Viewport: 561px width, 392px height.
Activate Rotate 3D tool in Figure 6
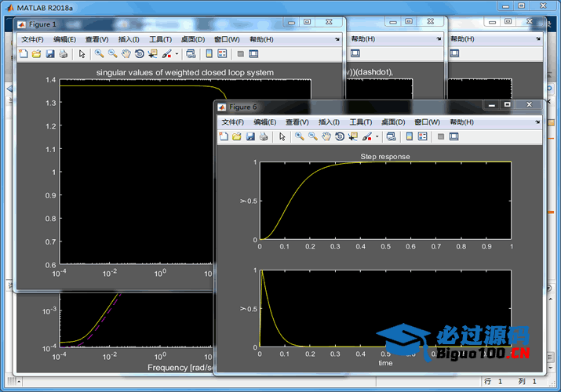tap(340, 136)
